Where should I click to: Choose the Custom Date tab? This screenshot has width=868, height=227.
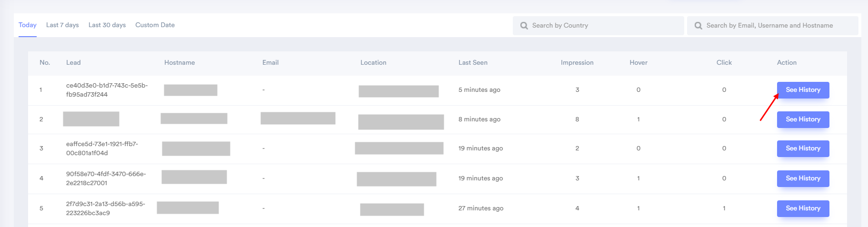coord(155,25)
